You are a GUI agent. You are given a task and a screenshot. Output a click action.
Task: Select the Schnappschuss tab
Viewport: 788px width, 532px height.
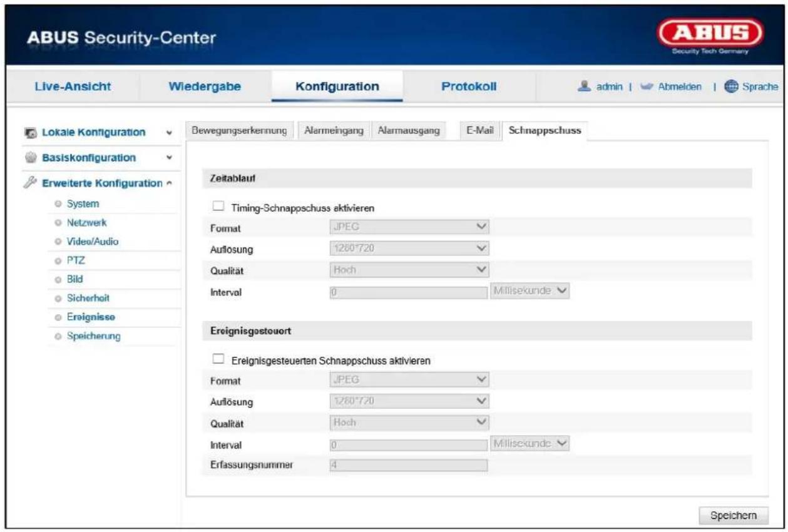click(545, 130)
